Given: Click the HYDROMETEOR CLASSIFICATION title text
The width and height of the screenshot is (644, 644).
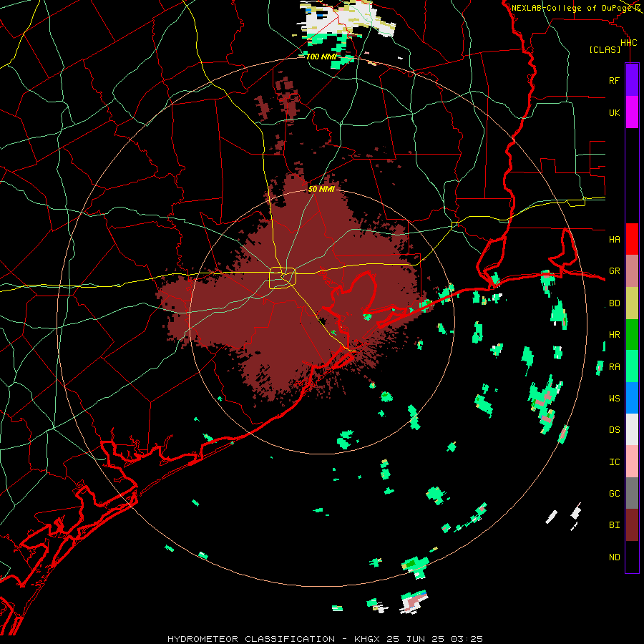Looking at the screenshot, I should pos(251,639).
